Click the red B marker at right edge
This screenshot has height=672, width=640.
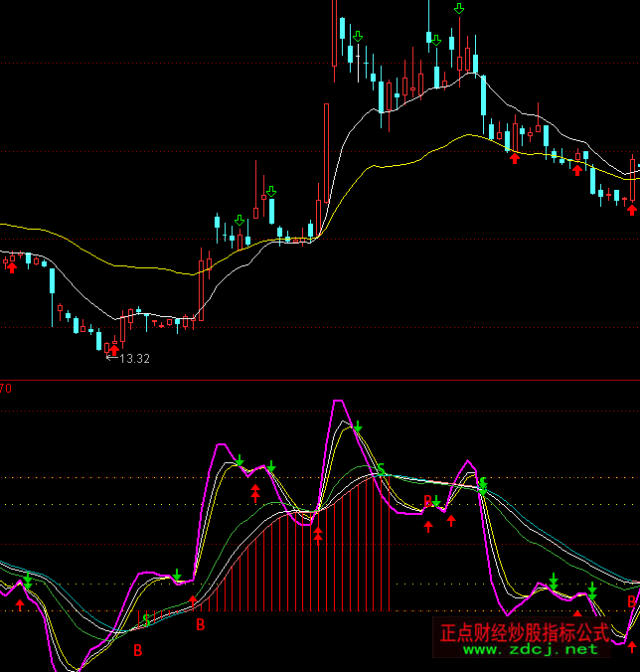[x=632, y=601]
